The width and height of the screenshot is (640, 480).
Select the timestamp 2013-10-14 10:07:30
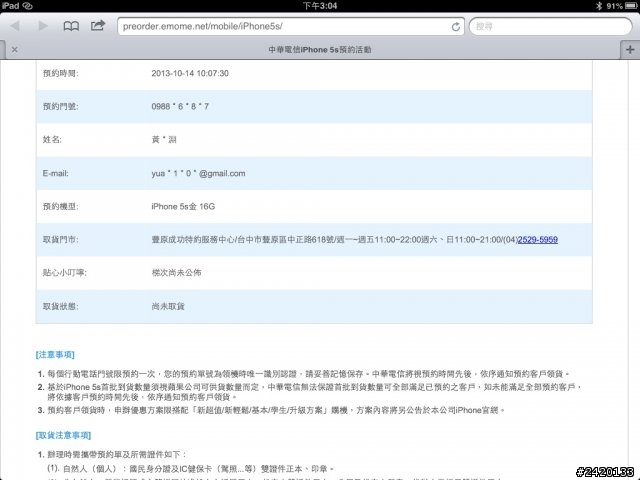coord(190,73)
